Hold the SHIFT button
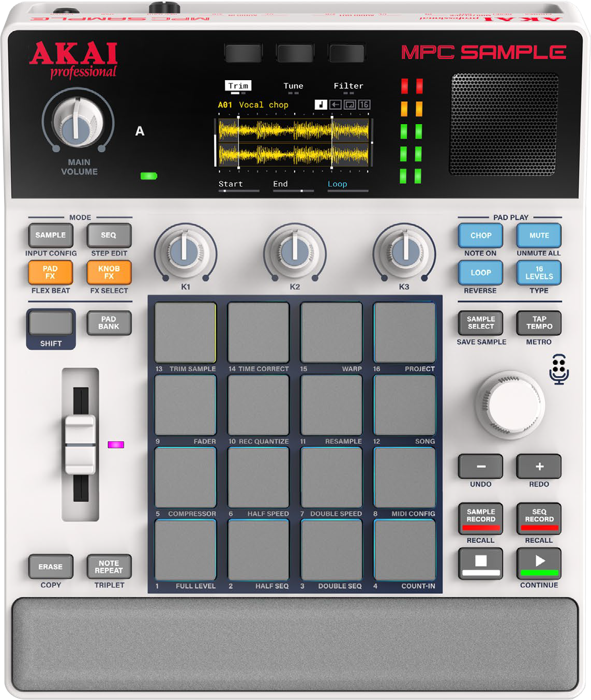Image resolution: width=591 pixels, height=700 pixels. coord(51,324)
